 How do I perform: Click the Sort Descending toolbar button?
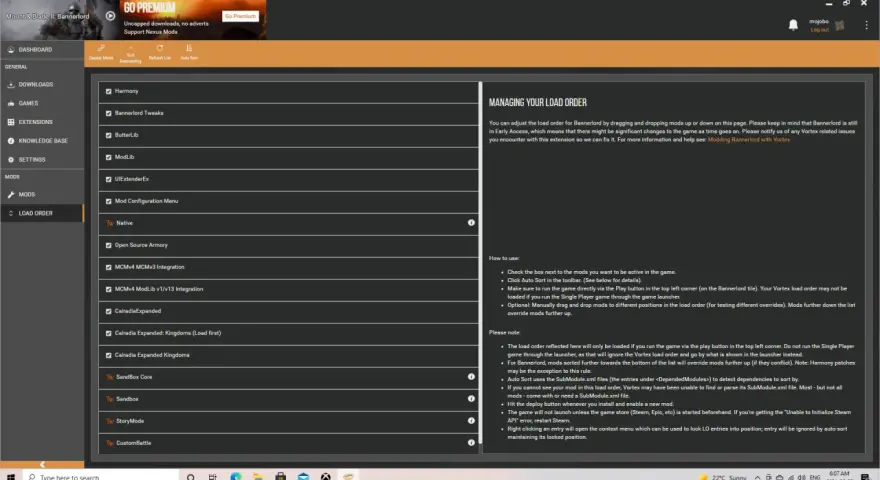coord(130,54)
